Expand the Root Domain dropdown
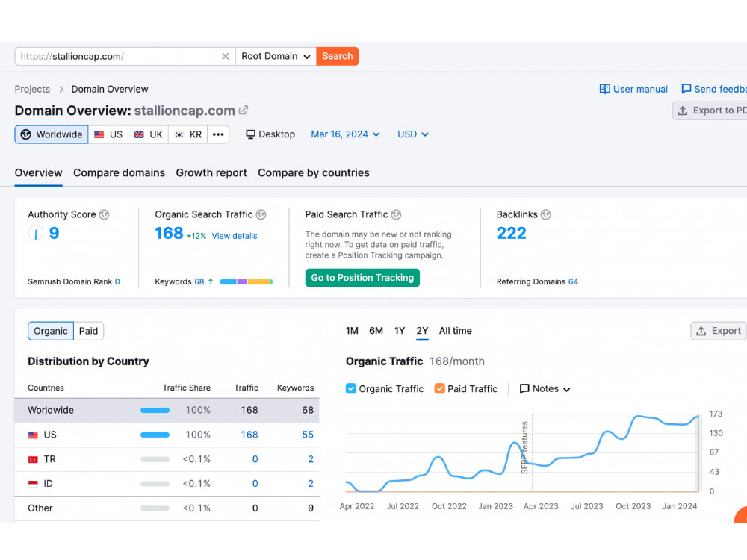This screenshot has width=747, height=560. click(276, 56)
